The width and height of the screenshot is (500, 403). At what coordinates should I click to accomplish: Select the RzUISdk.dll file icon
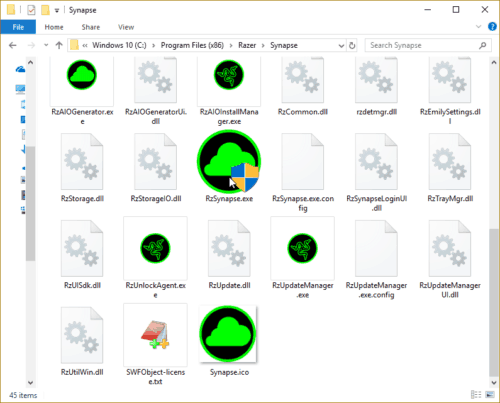point(82,248)
